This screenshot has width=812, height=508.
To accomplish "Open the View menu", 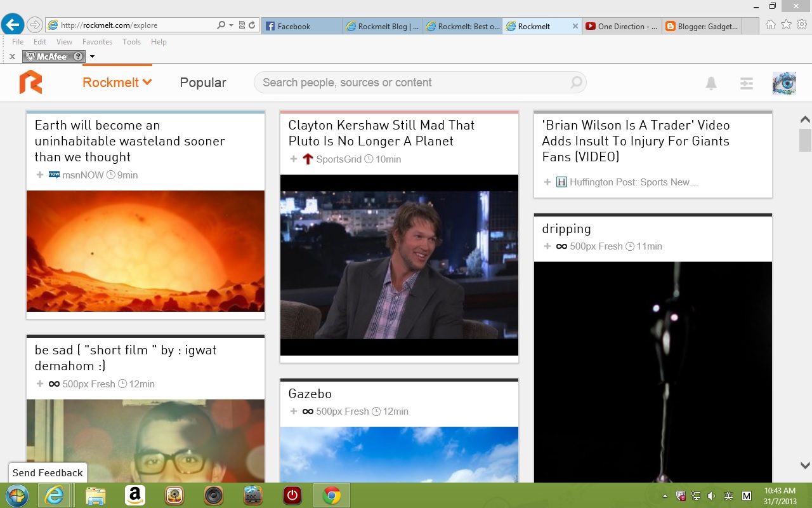I will tap(65, 42).
